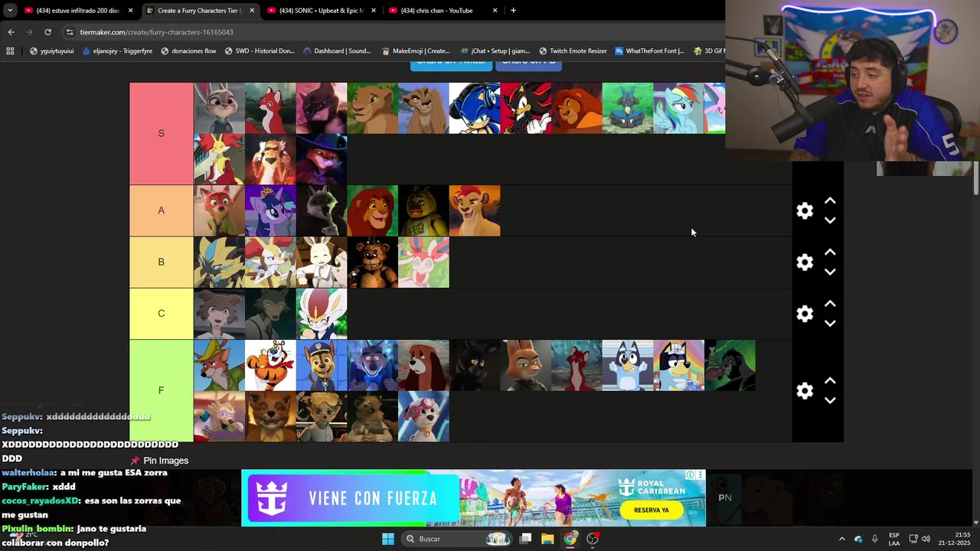Open File Explorer from taskbar
Screen dimensions: 980x551
547,539
